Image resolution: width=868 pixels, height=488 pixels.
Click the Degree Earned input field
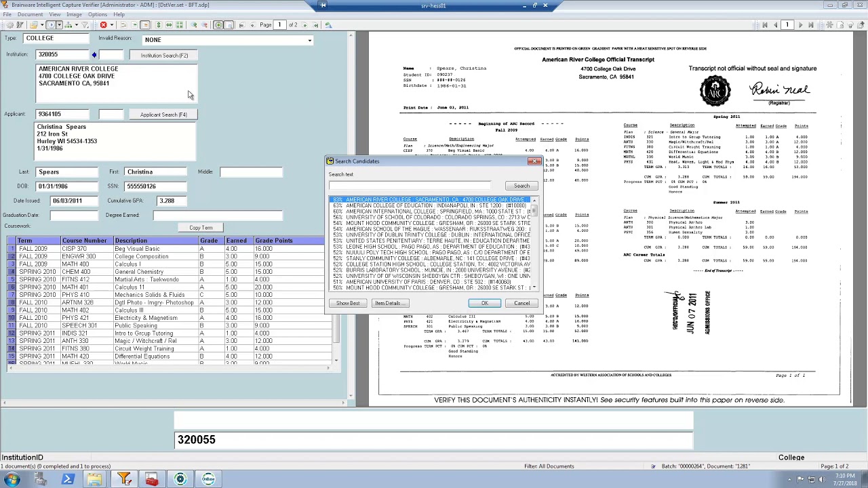217,216
